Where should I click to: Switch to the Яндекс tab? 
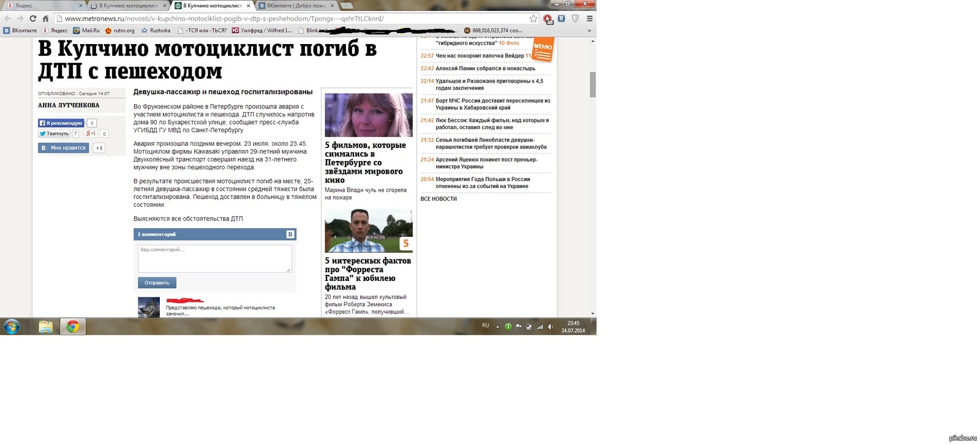pos(24,6)
